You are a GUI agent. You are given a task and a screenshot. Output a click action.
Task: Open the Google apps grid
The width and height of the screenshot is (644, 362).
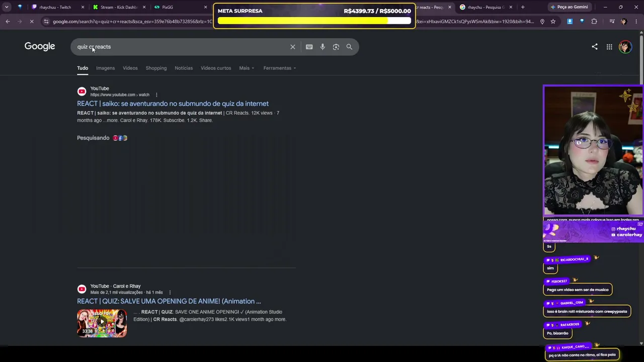609,47
